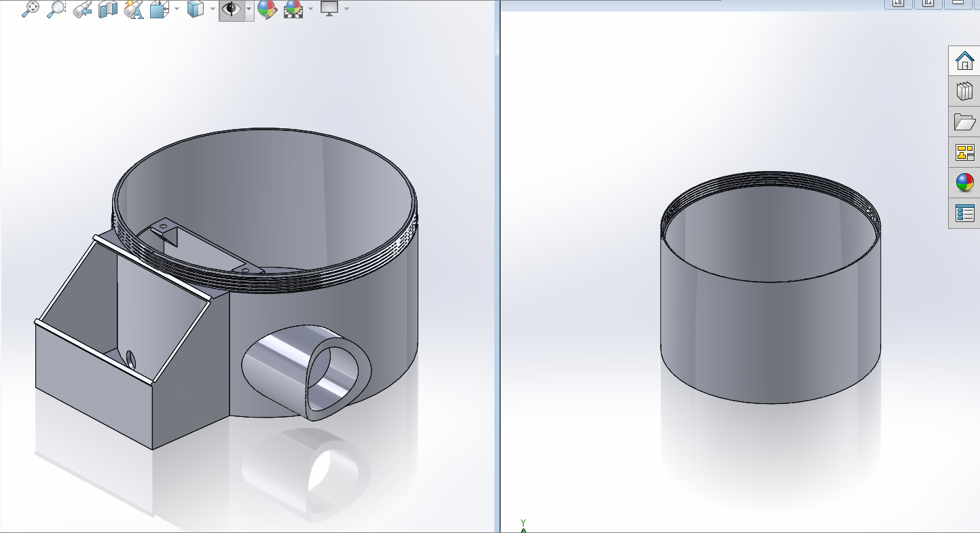Open the Custom Properties tab

964,213
